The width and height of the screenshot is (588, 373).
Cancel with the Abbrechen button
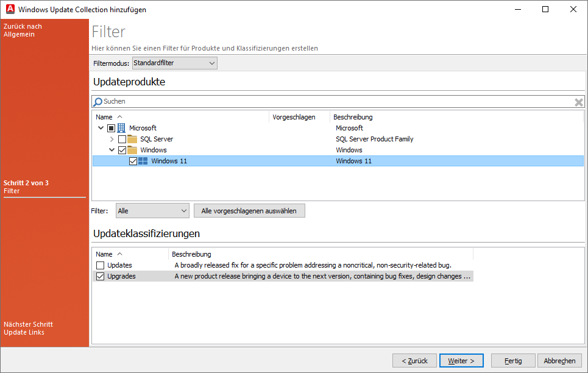click(x=559, y=361)
